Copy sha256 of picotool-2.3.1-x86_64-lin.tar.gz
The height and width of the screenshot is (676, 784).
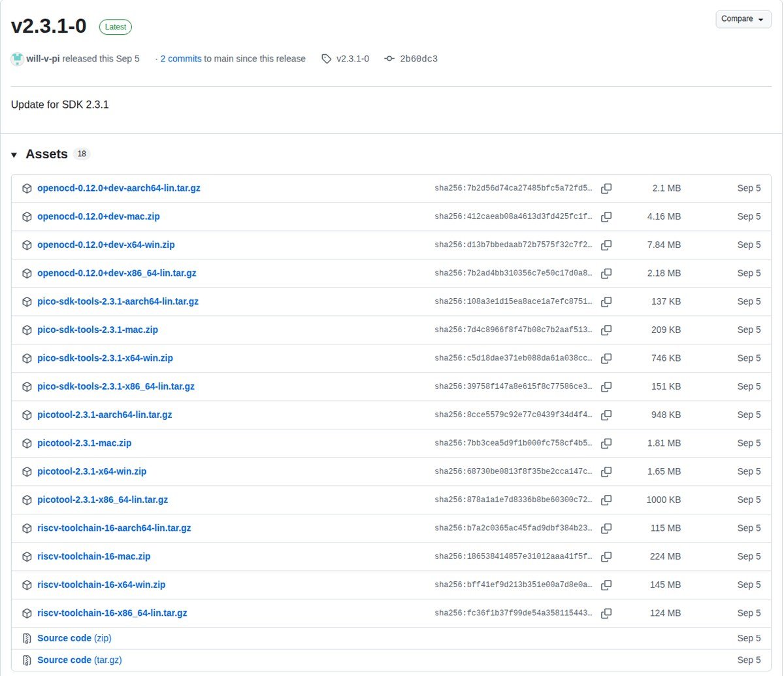[x=606, y=500]
